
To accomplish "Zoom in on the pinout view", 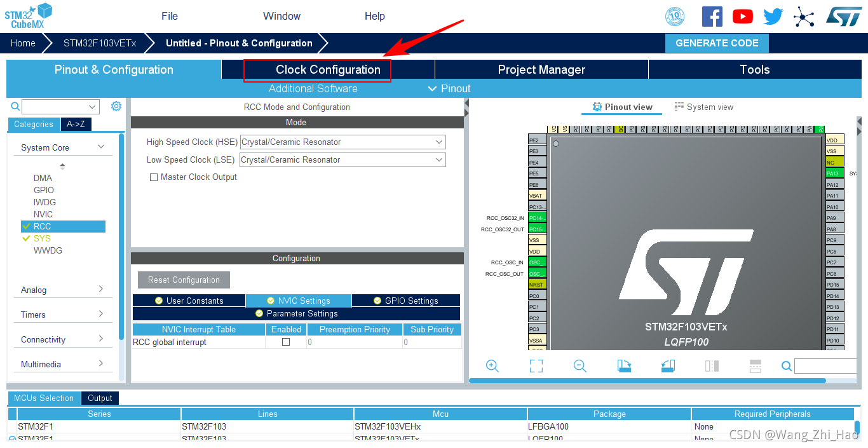I will click(492, 366).
